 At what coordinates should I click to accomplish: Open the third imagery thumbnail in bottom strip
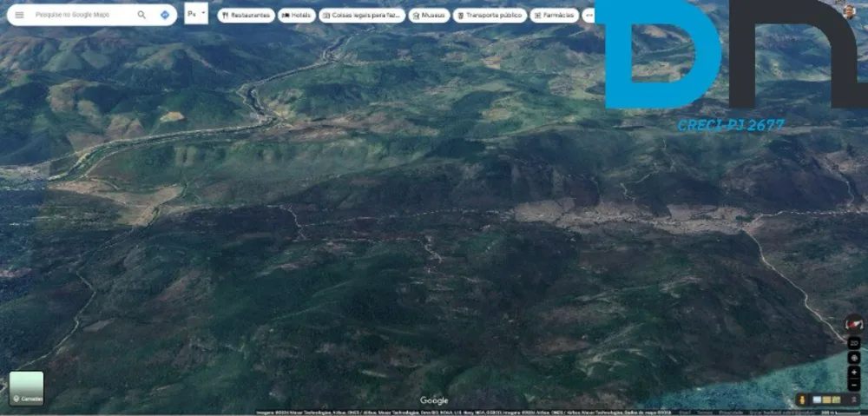tap(837, 400)
